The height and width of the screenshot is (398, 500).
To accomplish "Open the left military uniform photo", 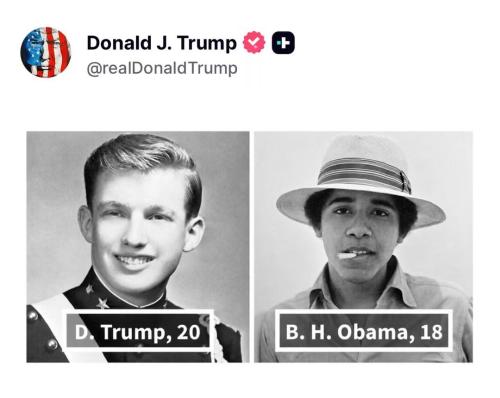I will (x=138, y=247).
